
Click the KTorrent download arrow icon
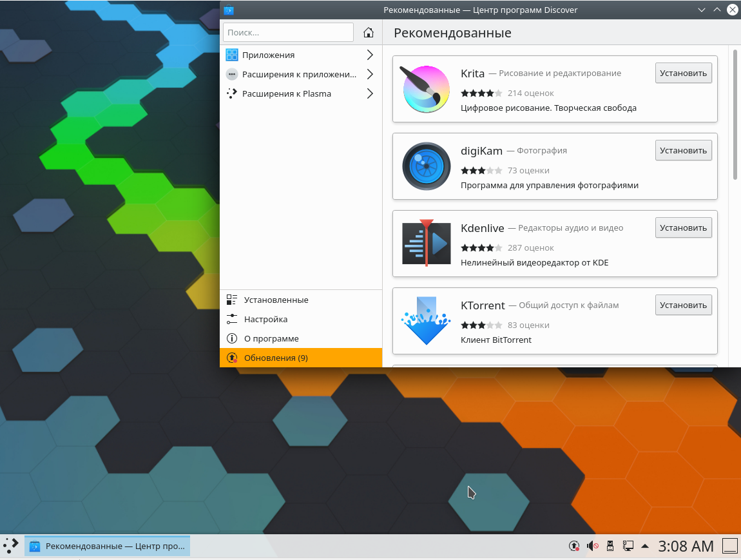tap(427, 320)
